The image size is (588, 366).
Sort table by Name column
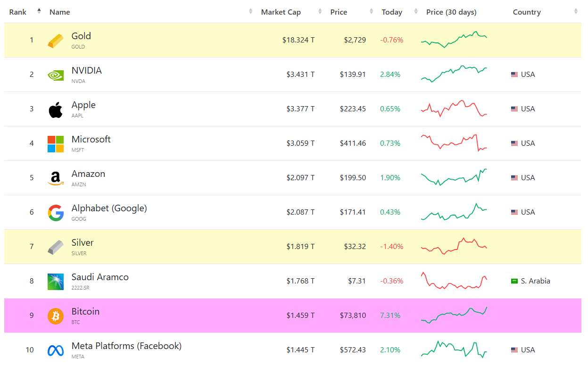pyautogui.click(x=60, y=12)
